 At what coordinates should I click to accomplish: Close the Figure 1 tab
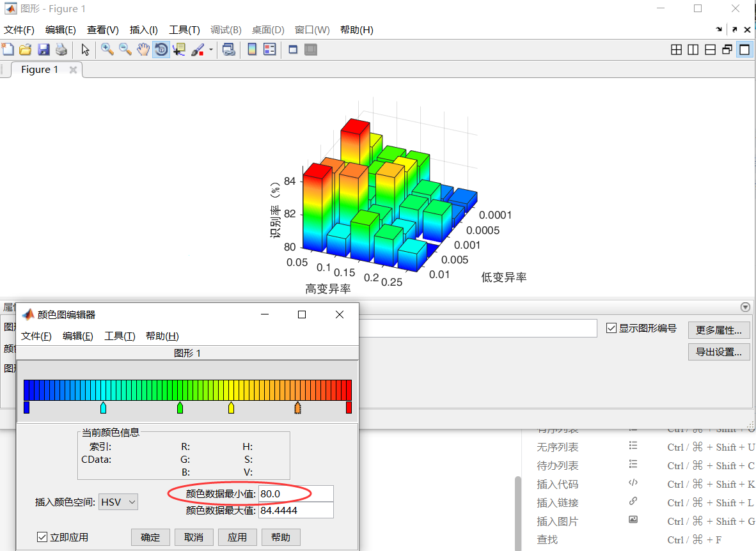pos(74,70)
